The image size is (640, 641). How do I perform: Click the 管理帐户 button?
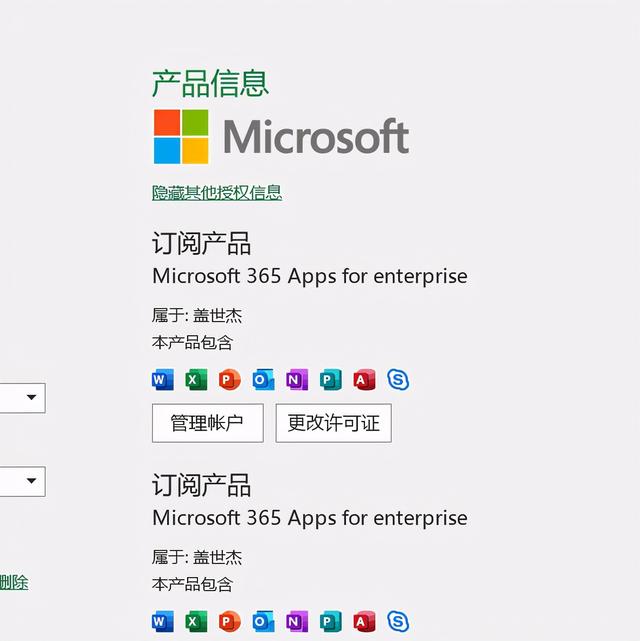[208, 423]
